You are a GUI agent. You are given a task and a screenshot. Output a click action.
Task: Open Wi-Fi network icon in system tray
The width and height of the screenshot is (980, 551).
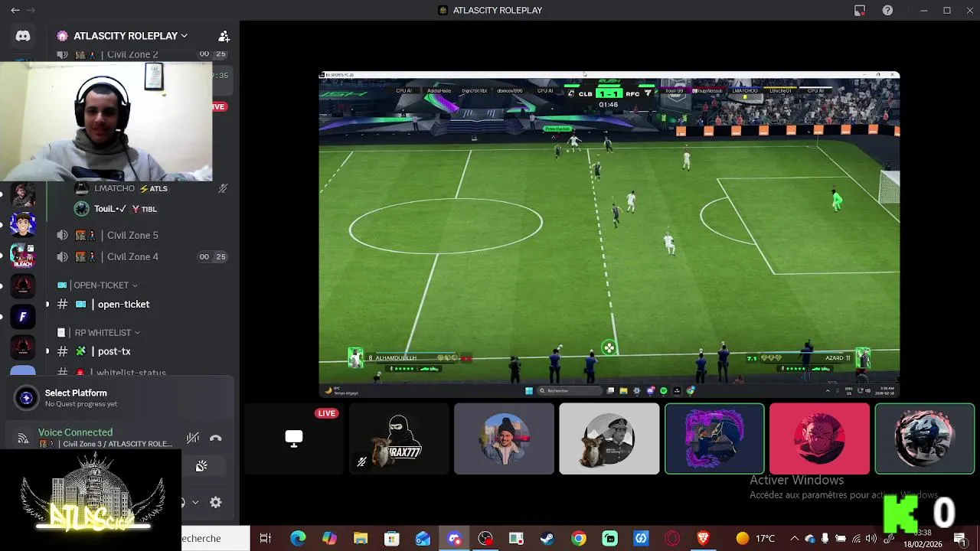(x=857, y=538)
